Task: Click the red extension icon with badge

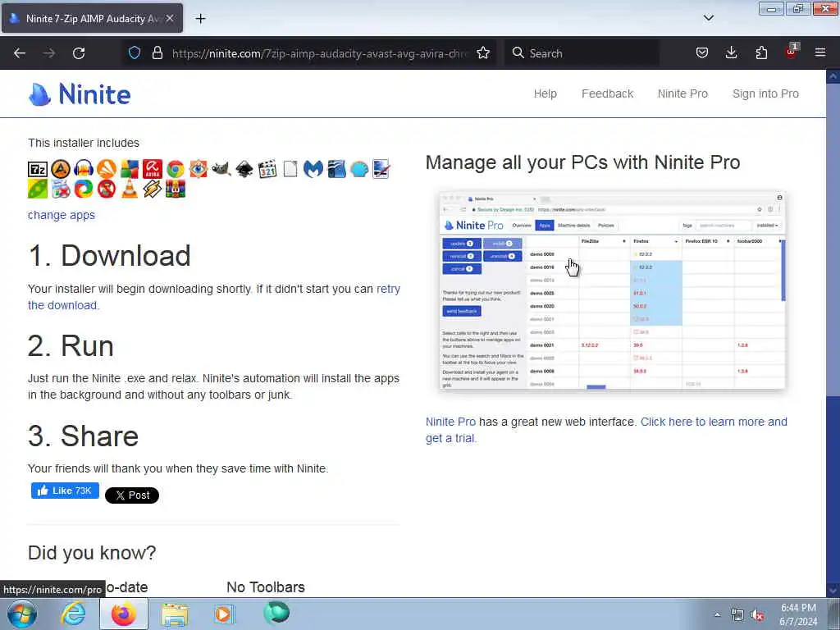Action: coord(792,52)
